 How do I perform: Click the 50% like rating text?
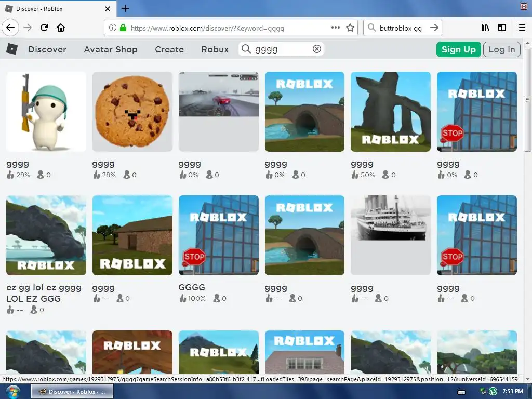click(367, 175)
